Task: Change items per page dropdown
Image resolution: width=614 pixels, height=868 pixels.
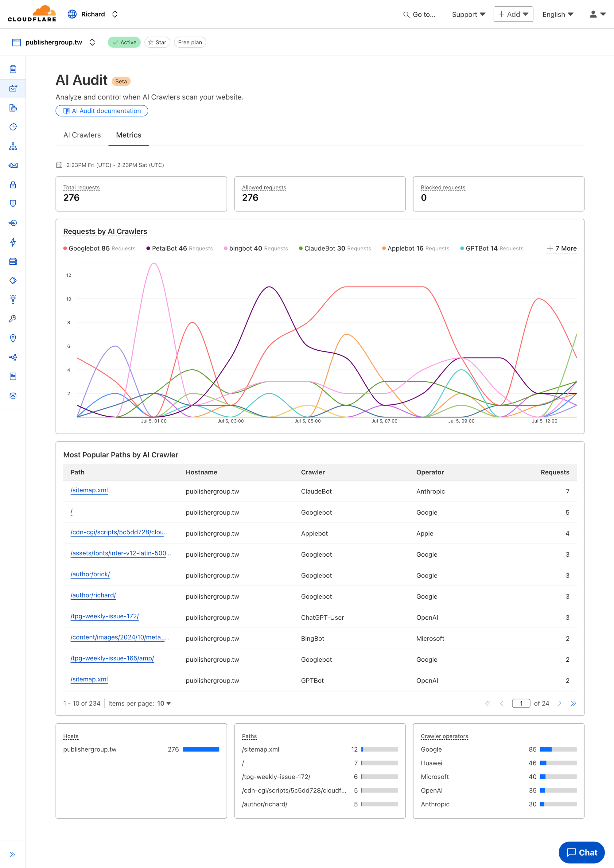Action: [x=164, y=703]
